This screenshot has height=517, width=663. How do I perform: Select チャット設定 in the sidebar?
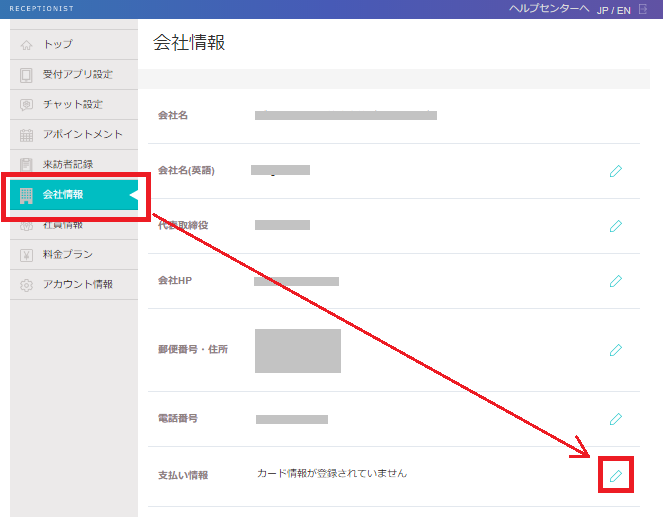[x=72, y=105]
